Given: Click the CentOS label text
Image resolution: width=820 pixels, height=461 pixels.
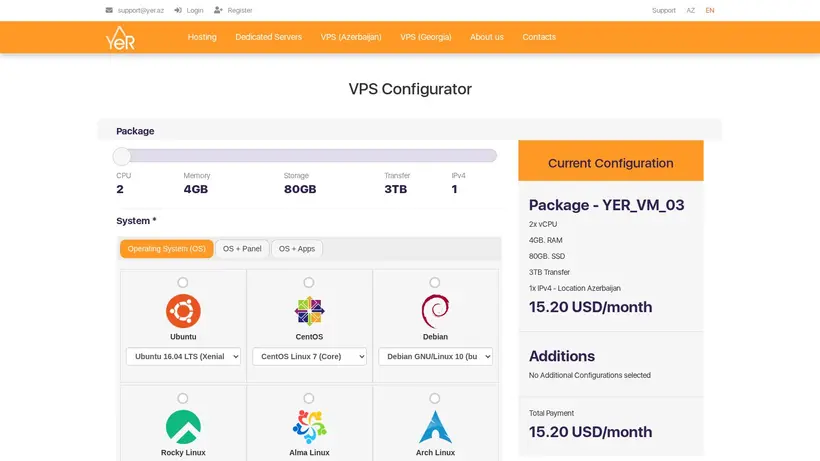Looking at the screenshot, I should (309, 337).
